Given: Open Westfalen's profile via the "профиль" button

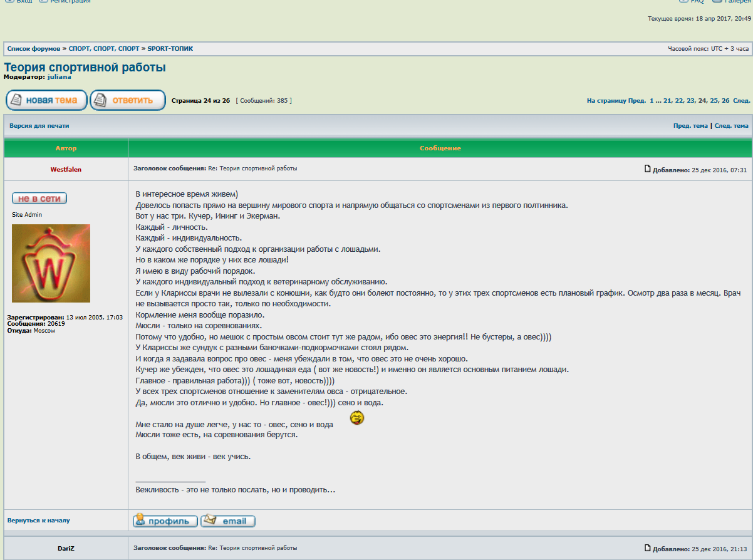Looking at the screenshot, I should (x=165, y=521).
